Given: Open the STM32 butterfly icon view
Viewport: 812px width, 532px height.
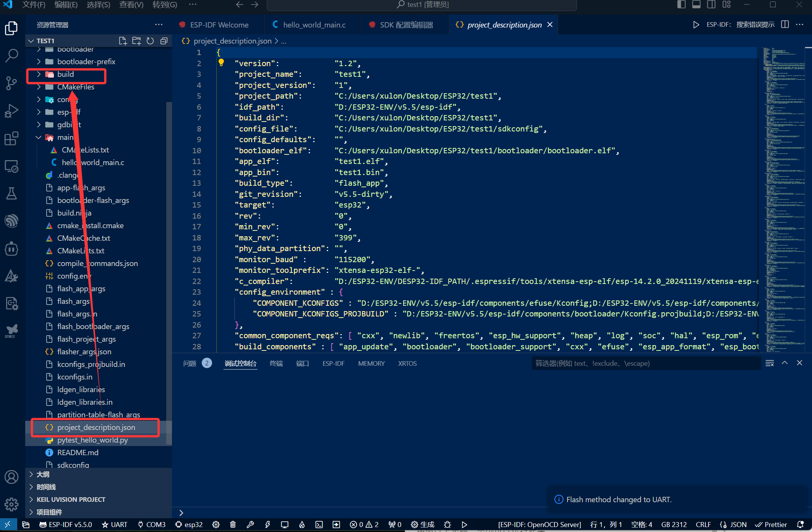Looking at the screenshot, I should [x=11, y=331].
